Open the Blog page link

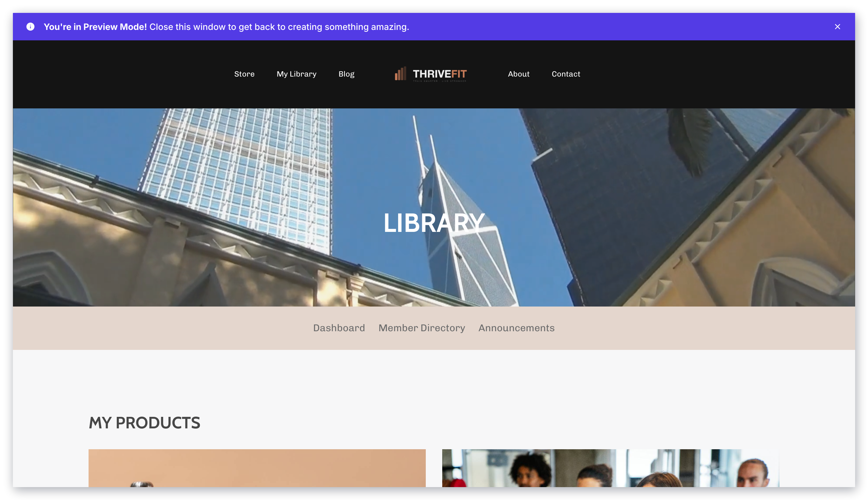(x=346, y=74)
